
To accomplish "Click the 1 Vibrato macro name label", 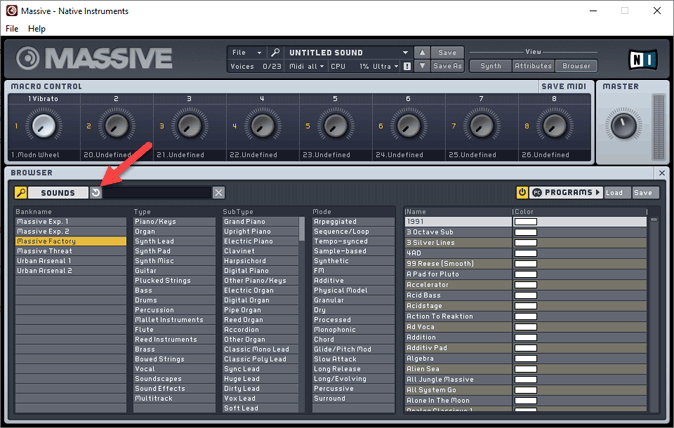I will click(x=43, y=98).
